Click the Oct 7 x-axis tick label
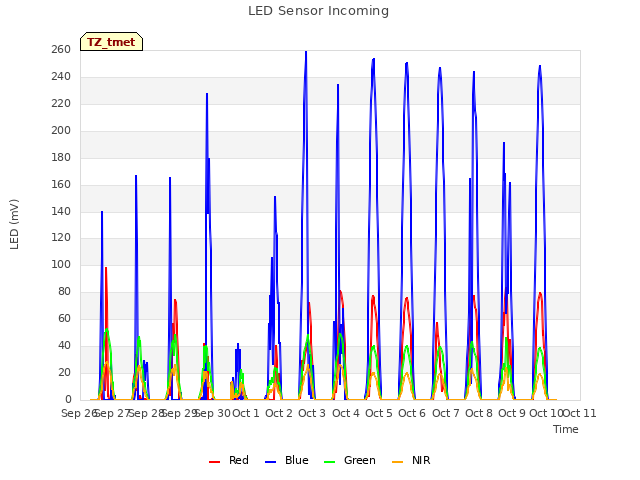The image size is (640, 480). [445, 413]
